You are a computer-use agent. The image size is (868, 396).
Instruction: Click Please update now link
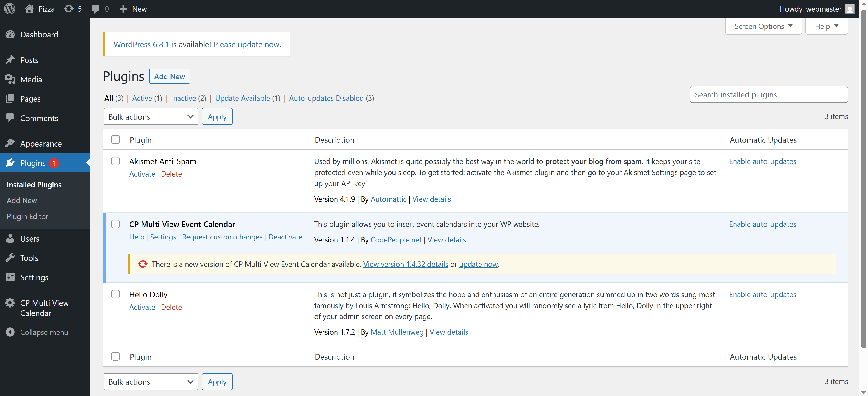pos(246,44)
